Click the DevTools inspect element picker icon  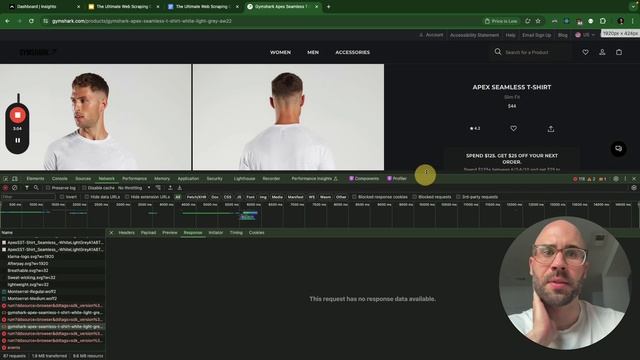(6, 179)
